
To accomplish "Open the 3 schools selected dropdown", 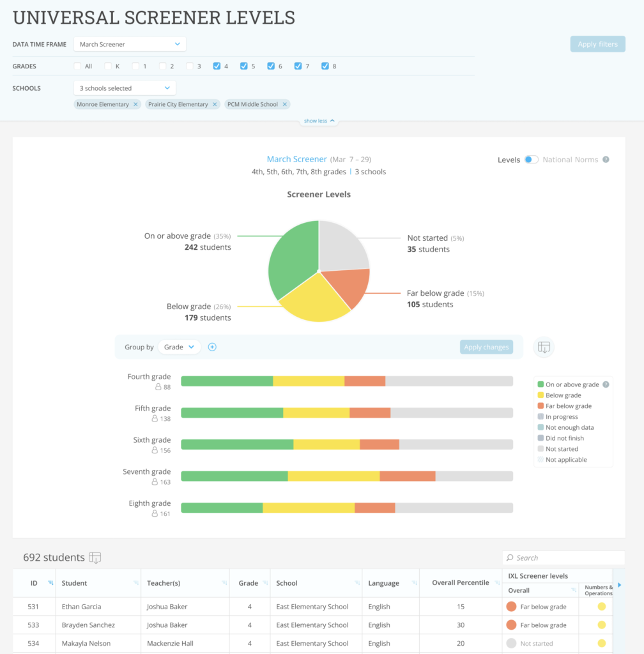I will click(x=124, y=87).
